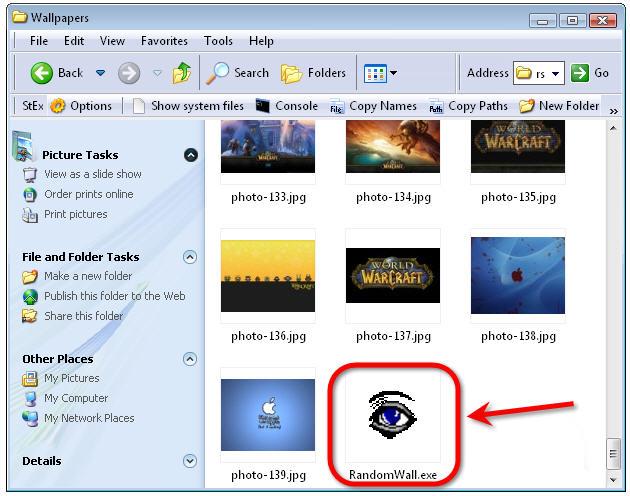The height and width of the screenshot is (496, 630).
Task: Collapse File and Folder Tasks panel
Action: (x=190, y=257)
